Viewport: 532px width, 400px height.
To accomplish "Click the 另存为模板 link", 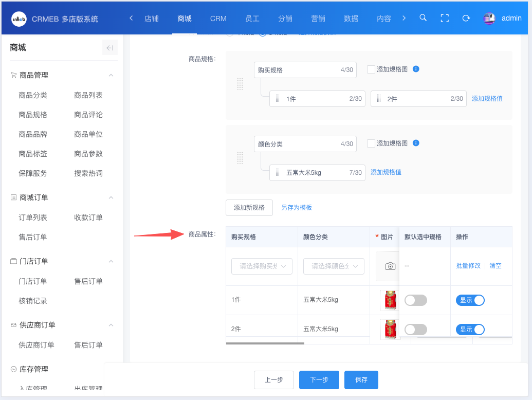I will pyautogui.click(x=296, y=208).
